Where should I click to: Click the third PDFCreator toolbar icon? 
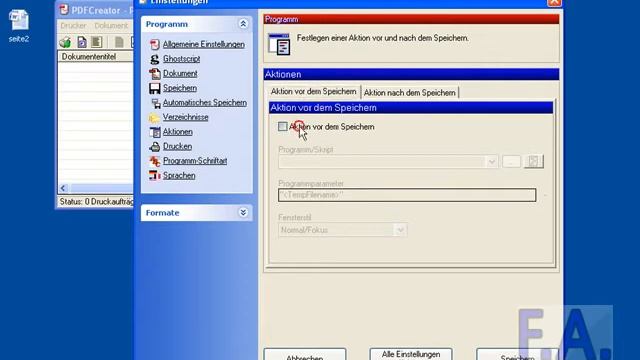[x=97, y=42]
